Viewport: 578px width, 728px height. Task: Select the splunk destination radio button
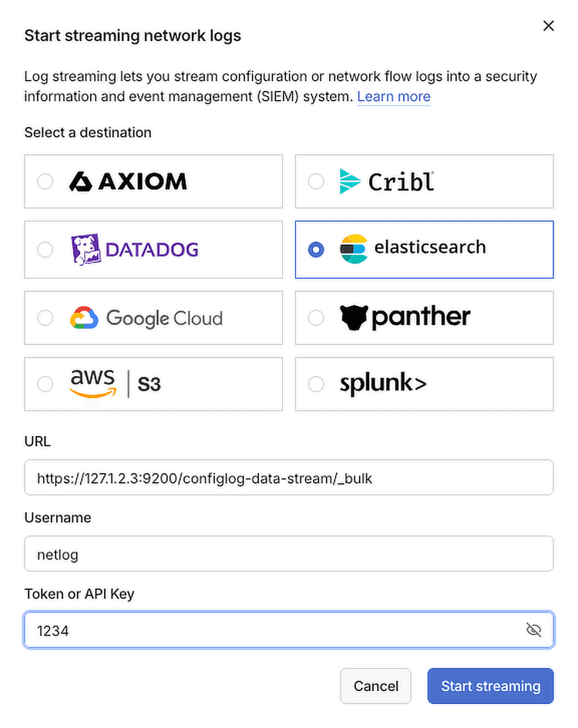316,384
